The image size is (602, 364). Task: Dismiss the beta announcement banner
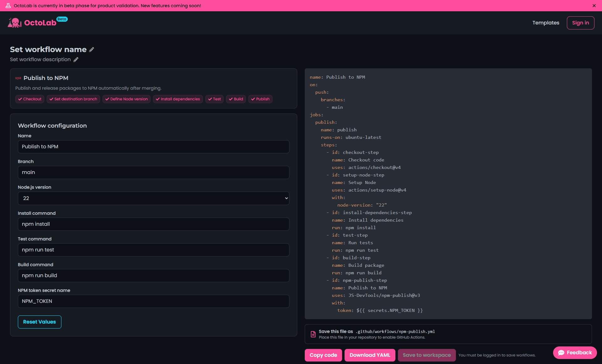pyautogui.click(x=594, y=6)
